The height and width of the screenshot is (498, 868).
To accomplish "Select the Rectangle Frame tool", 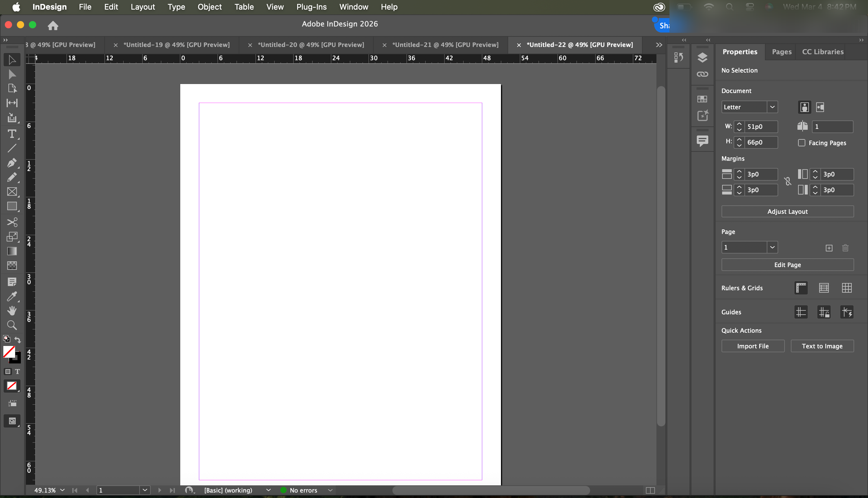I will (x=12, y=191).
